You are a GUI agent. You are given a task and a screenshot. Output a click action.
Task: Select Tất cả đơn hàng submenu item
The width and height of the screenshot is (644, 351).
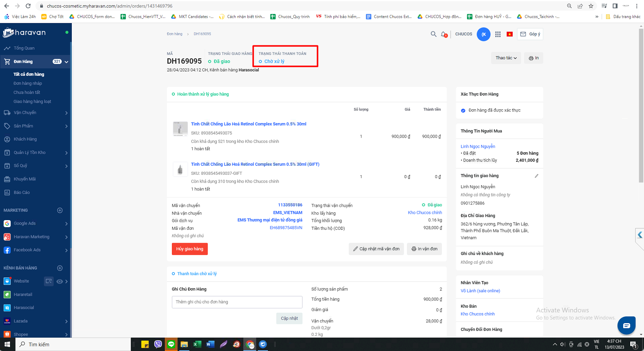29,74
